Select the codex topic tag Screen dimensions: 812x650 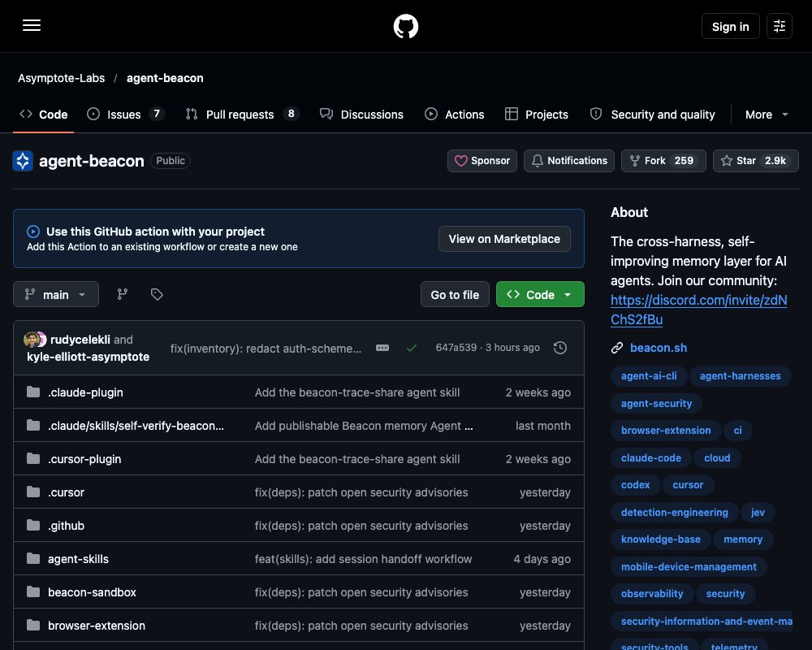pos(635,484)
